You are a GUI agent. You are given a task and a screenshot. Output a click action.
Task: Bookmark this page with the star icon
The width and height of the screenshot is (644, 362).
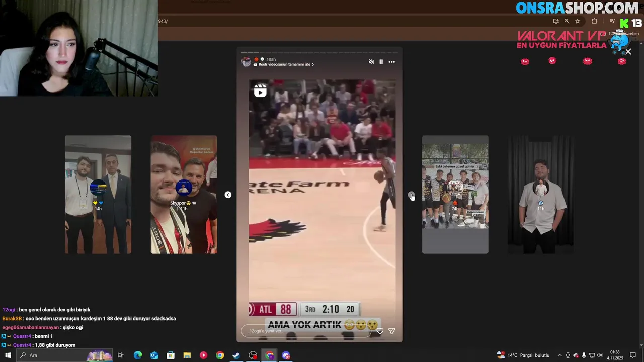pyautogui.click(x=578, y=21)
